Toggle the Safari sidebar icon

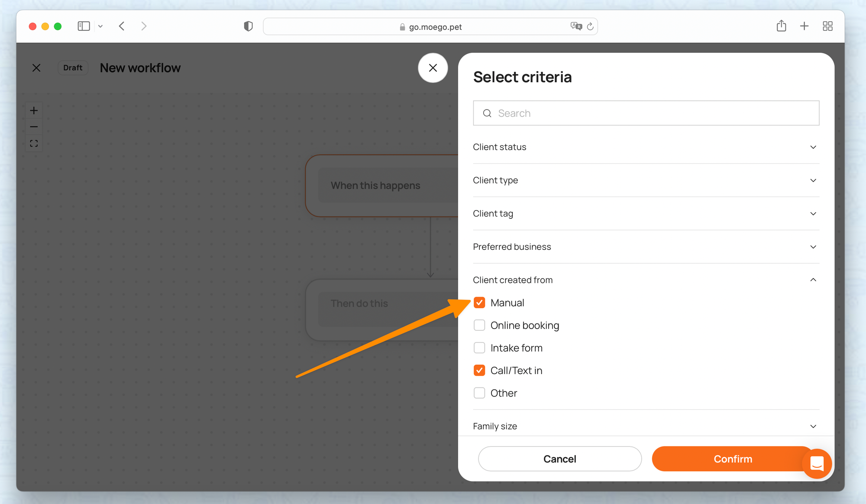[84, 26]
